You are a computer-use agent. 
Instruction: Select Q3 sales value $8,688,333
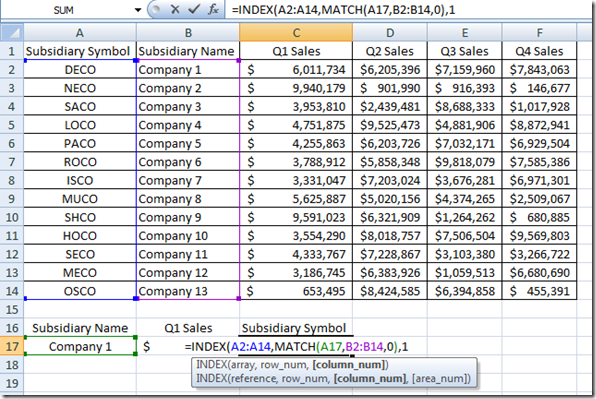(x=464, y=106)
